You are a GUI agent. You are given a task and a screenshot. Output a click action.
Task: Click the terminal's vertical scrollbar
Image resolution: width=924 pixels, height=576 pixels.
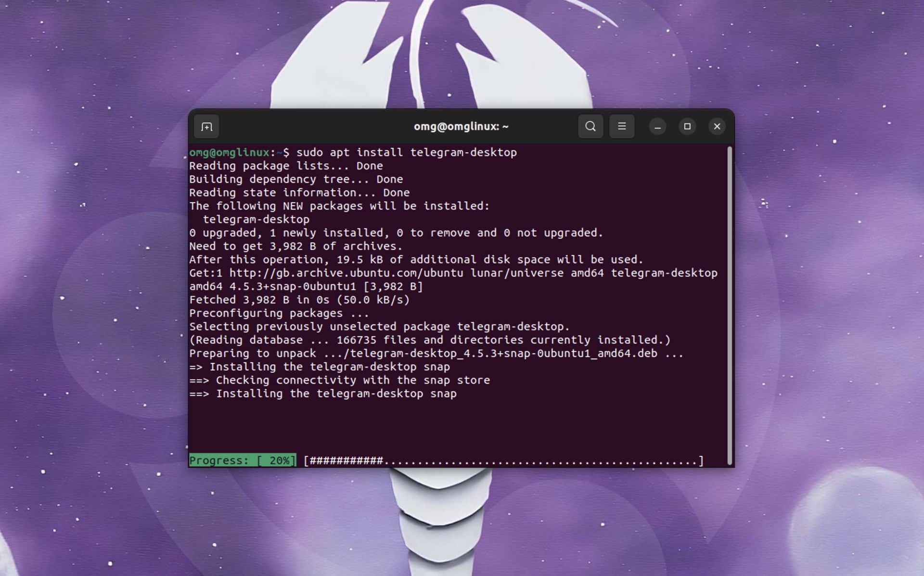click(730, 306)
